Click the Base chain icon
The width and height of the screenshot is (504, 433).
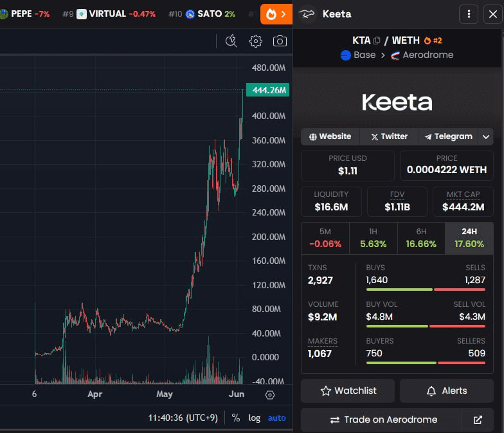[346, 55]
